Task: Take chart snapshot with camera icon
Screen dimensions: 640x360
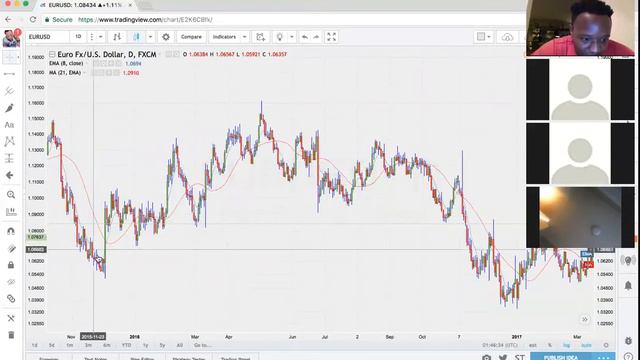Action: (486, 358)
